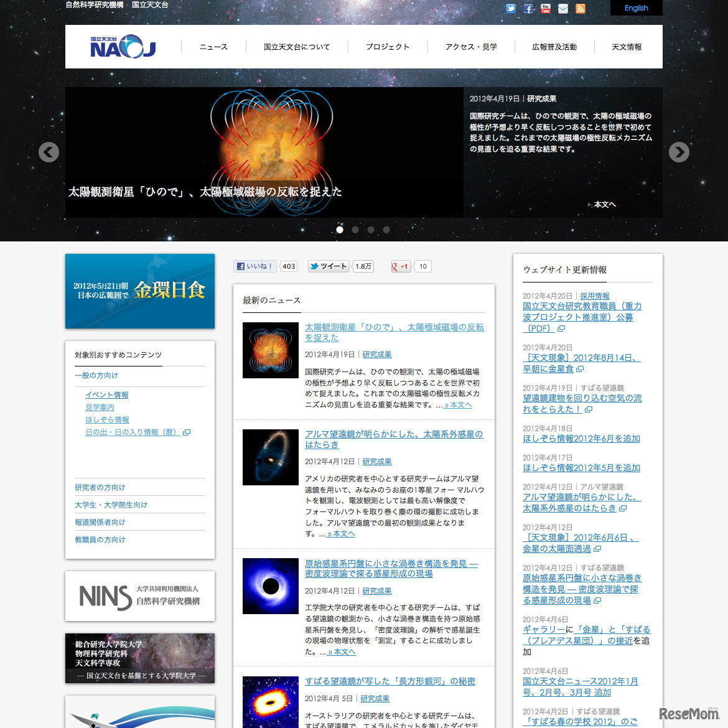
Task: Subscribe using the orange RSS feed icon
Action: [580, 8]
